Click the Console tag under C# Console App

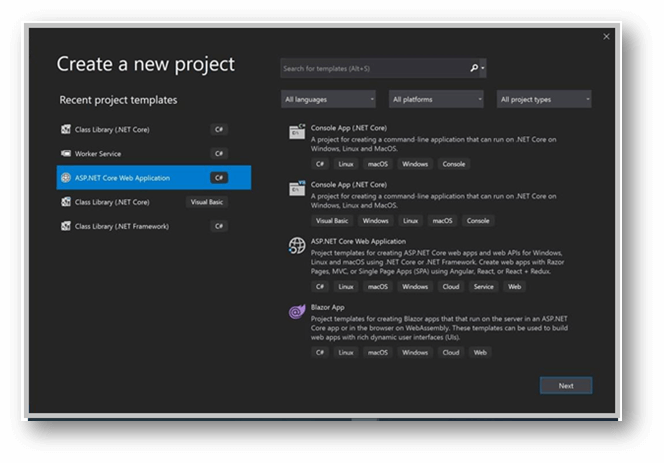coord(454,164)
